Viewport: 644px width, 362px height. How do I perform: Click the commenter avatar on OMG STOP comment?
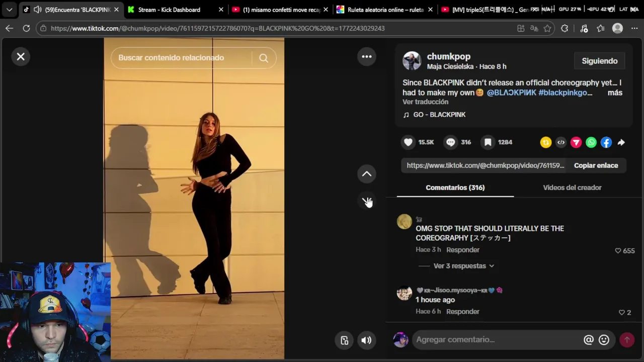(x=405, y=222)
